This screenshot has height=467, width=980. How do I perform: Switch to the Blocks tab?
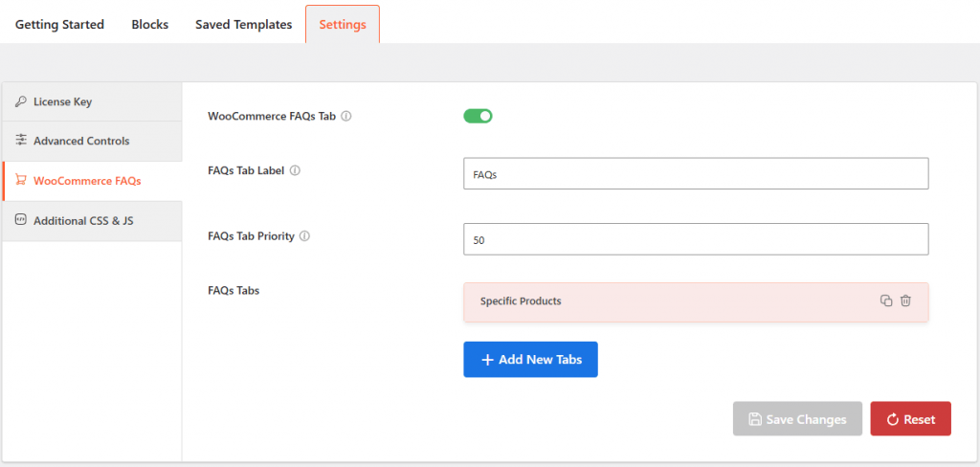pyautogui.click(x=149, y=25)
